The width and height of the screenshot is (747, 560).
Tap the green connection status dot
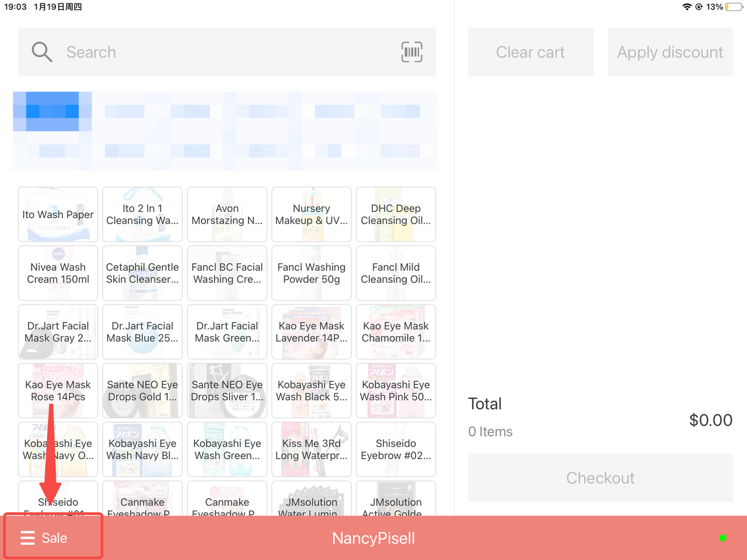pyautogui.click(x=722, y=538)
